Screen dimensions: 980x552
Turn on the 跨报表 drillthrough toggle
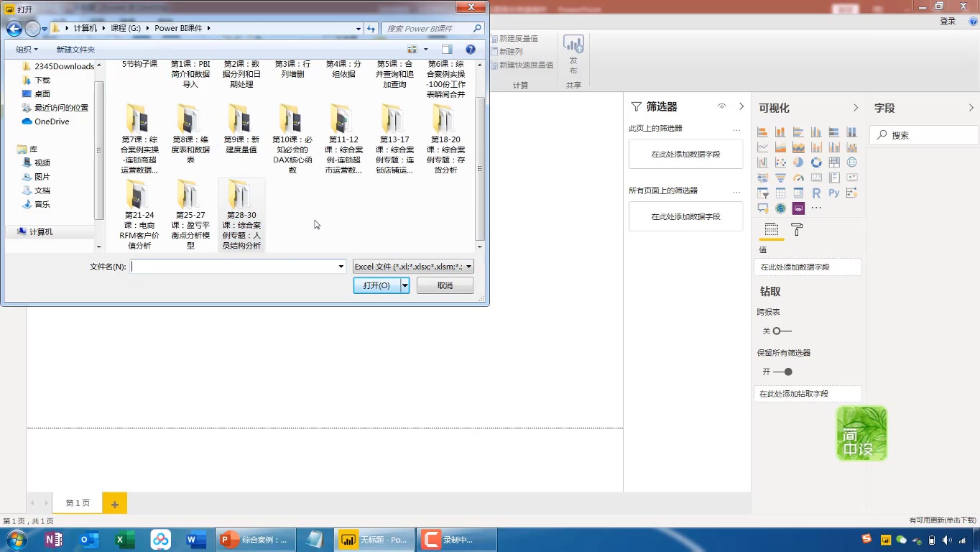(782, 331)
